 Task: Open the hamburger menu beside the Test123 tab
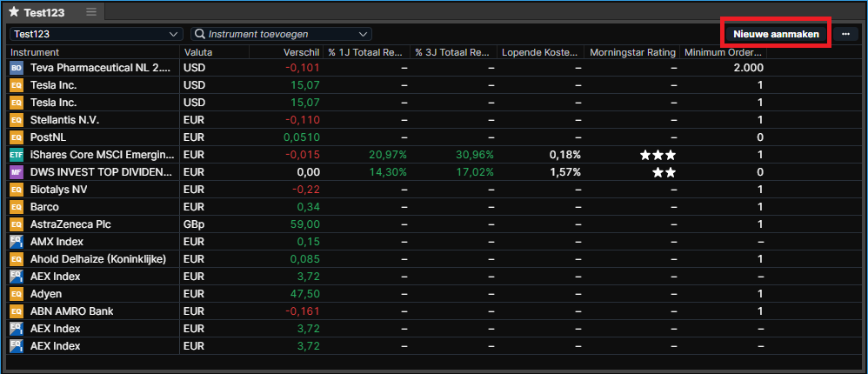point(91,11)
